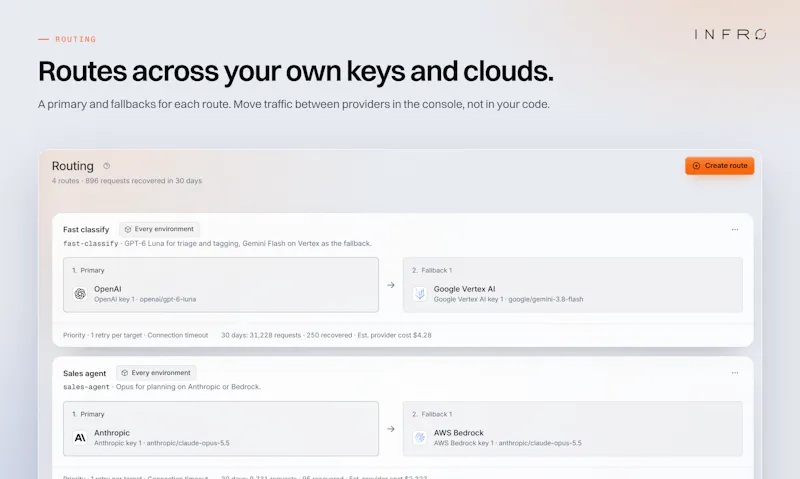The width and height of the screenshot is (800, 479).
Task: Click the OpenAI provider logo
Action: (80, 293)
